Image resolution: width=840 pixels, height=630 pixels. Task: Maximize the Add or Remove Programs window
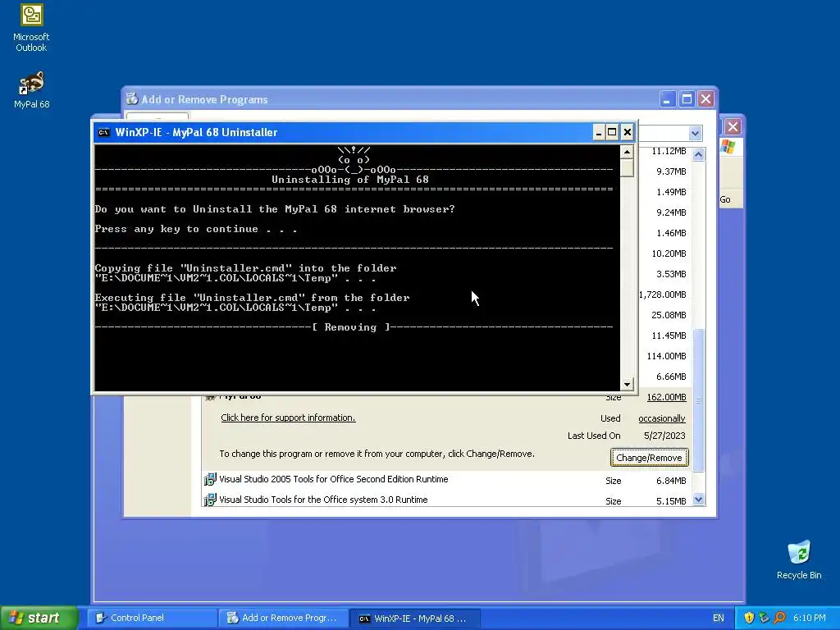click(x=687, y=99)
